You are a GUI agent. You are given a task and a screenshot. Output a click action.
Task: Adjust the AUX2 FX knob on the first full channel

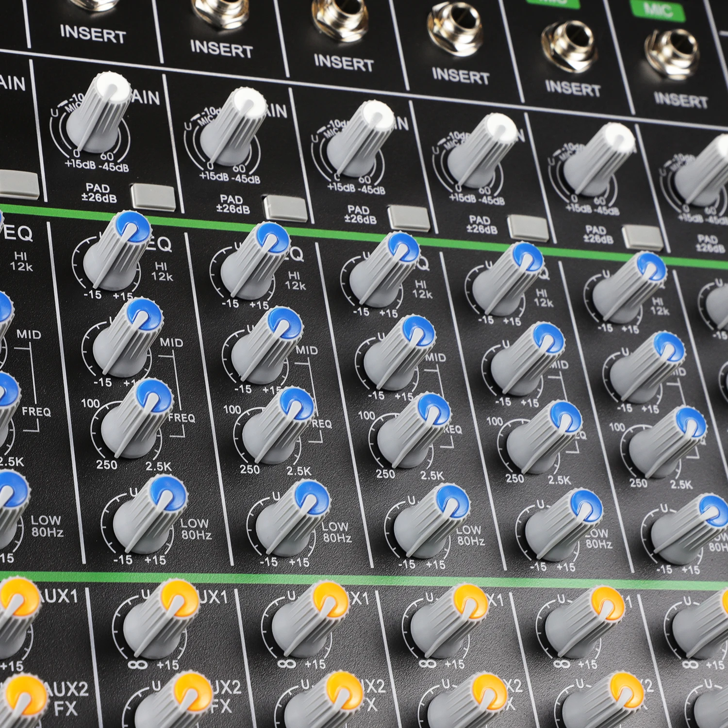pyautogui.click(x=175, y=699)
